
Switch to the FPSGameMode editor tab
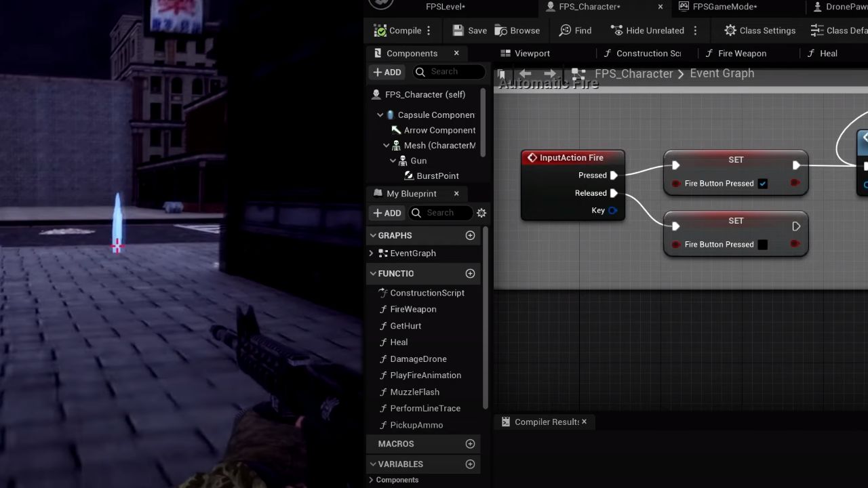[718, 7]
